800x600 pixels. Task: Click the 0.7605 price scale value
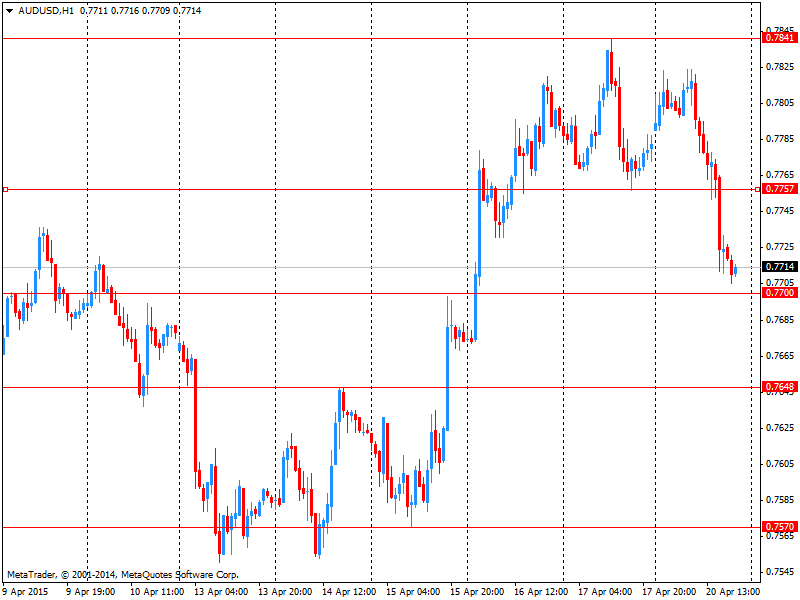(x=780, y=464)
